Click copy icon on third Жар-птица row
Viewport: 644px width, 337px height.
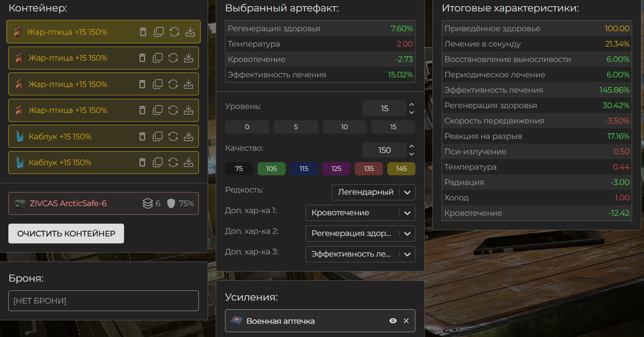[157, 84]
